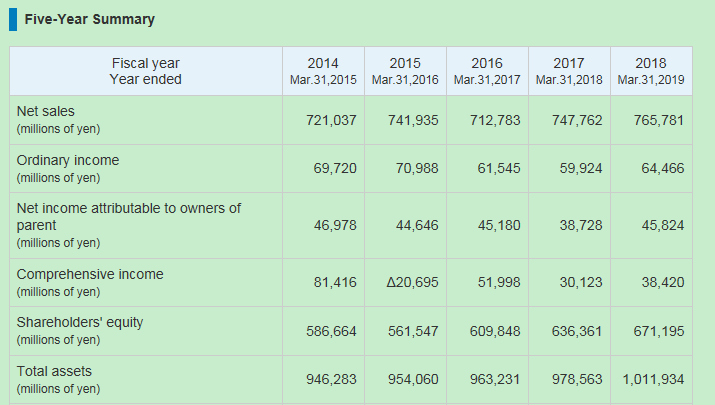The width and height of the screenshot is (715, 405).
Task: Click the total assets value 1,011,934
Action: (653, 380)
